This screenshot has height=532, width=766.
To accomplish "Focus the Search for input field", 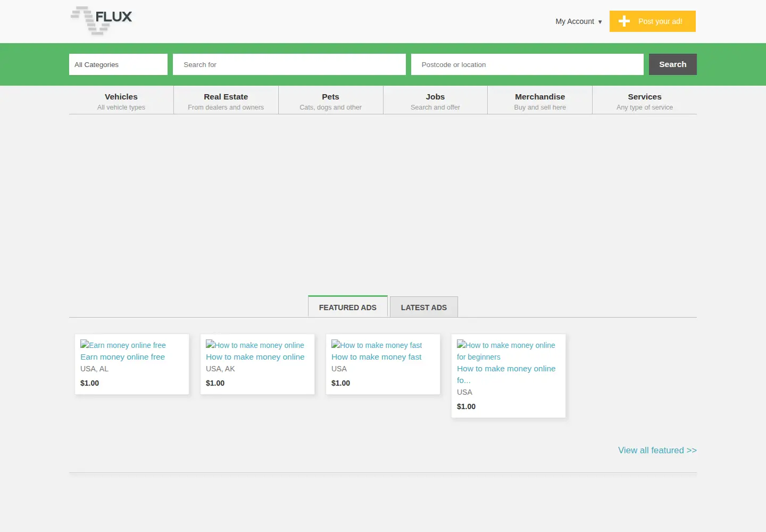I will point(289,64).
